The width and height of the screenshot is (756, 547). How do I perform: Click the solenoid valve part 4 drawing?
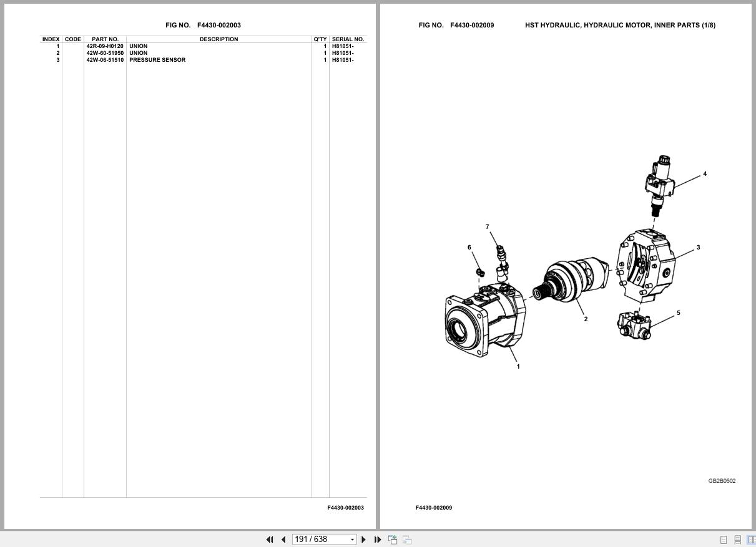(x=659, y=186)
